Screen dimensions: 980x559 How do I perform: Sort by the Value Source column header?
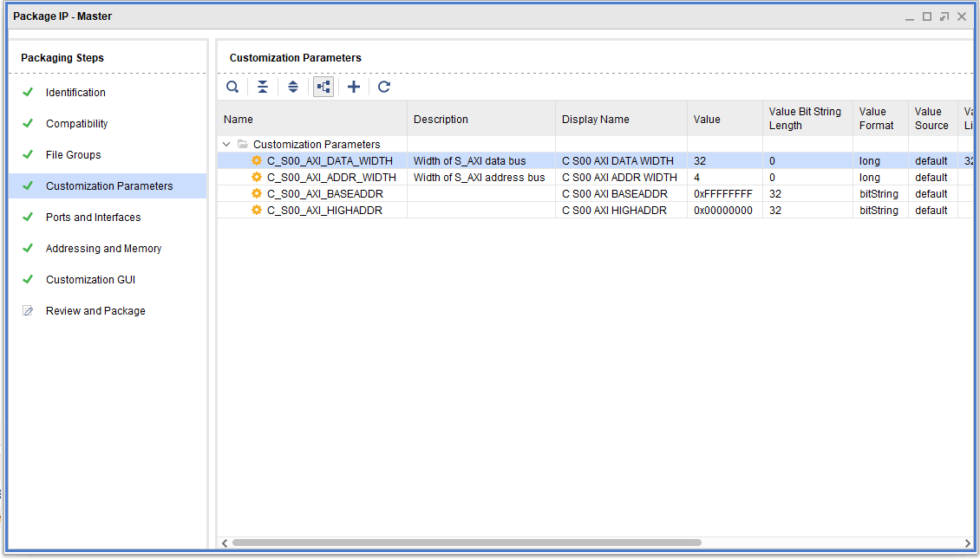(933, 119)
